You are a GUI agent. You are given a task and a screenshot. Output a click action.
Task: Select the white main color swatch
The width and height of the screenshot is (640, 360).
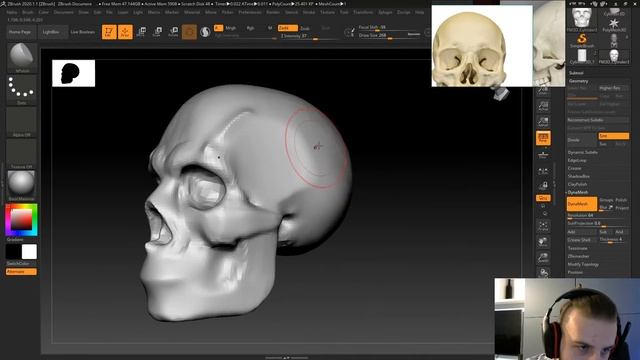coord(29,252)
